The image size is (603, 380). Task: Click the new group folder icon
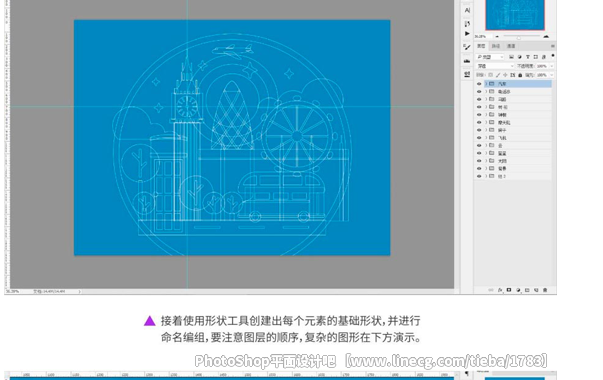pos(527,290)
